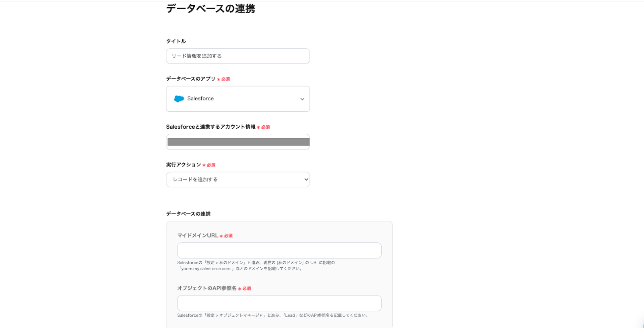Click the yoom.my.salesforce.com domain hint text
This screenshot has width=644, height=328.
coord(206,269)
